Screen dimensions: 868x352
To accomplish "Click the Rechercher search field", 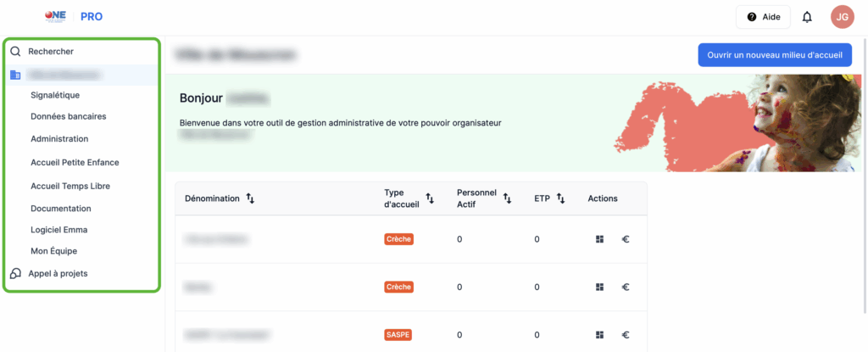I will tap(51, 51).
